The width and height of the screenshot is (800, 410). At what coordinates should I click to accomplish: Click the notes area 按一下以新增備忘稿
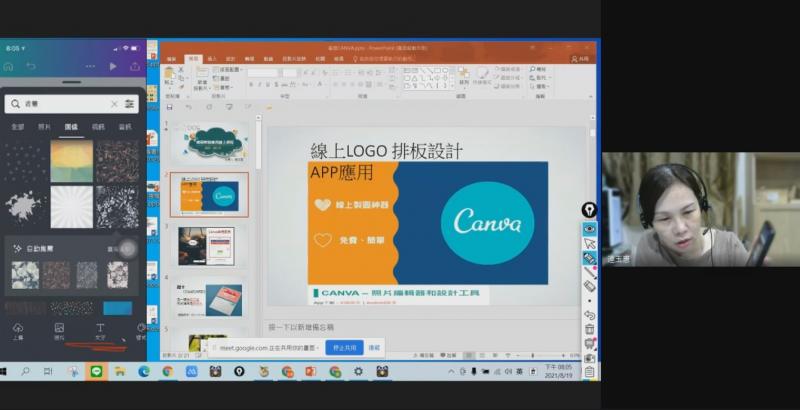tap(302, 327)
